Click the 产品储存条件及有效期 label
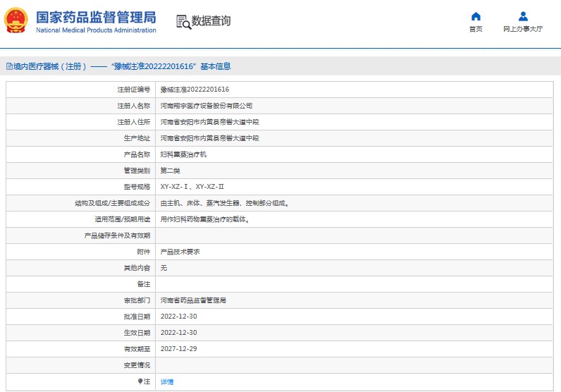This screenshot has width=561, height=392. [x=118, y=235]
